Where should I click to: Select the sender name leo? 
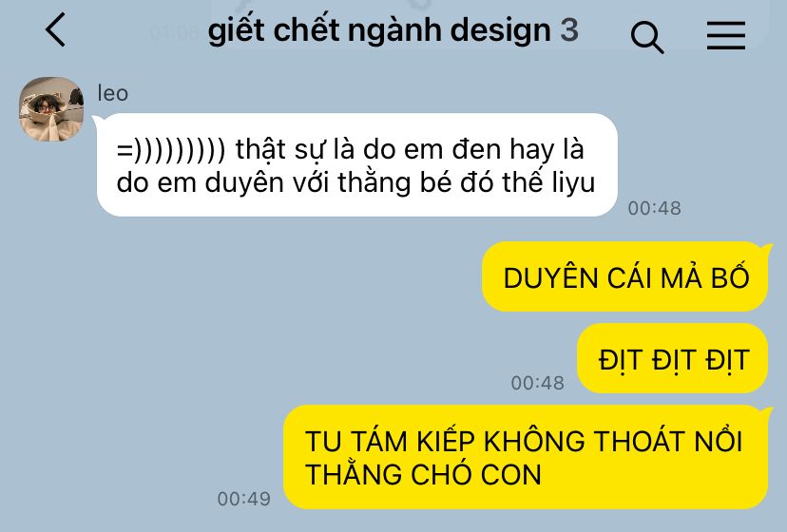(x=112, y=93)
